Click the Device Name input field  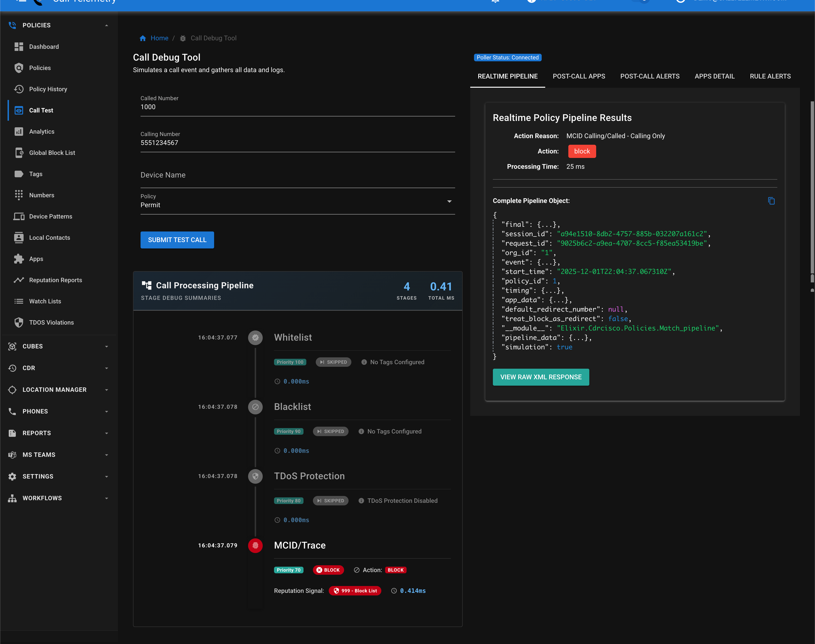[298, 177]
